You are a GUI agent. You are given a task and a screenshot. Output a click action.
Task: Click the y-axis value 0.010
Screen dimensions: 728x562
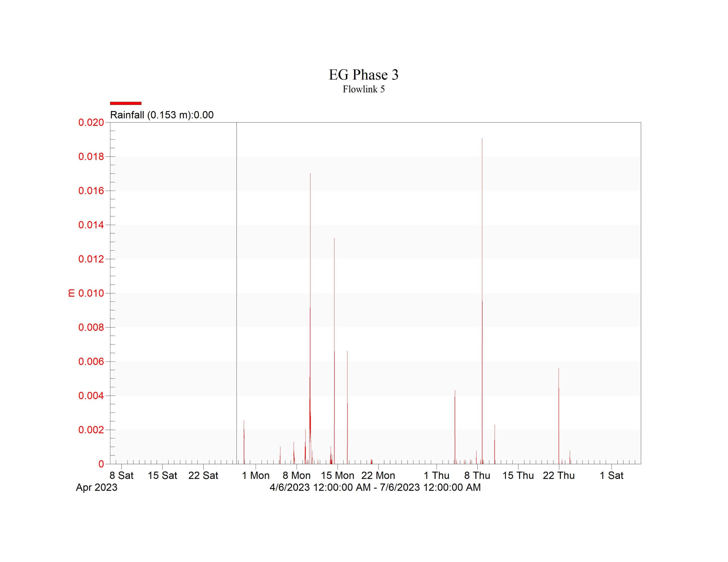tap(91, 293)
